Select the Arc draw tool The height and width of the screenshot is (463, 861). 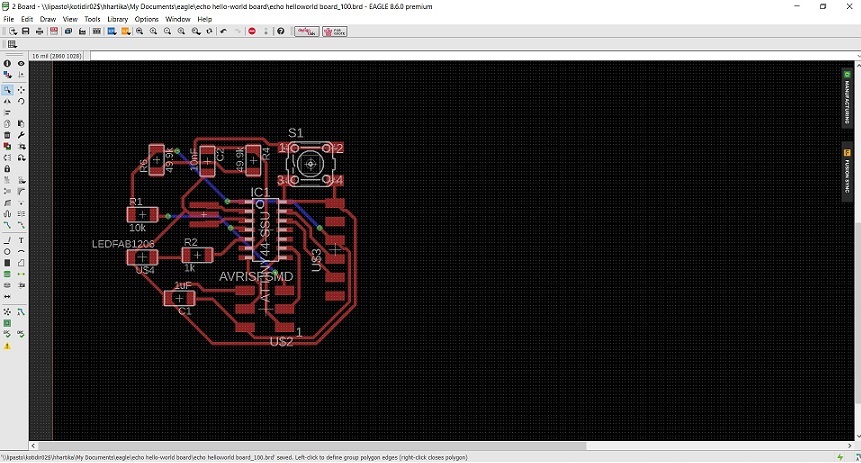click(x=21, y=252)
